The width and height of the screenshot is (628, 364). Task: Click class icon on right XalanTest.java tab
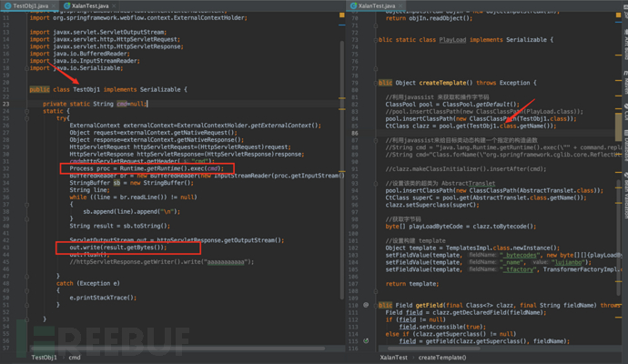[353, 5]
